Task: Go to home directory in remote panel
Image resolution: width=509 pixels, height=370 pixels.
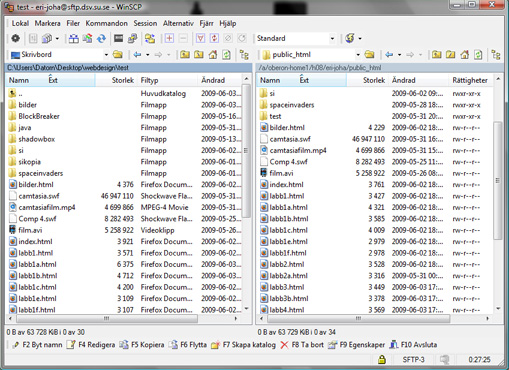Action: click(464, 54)
